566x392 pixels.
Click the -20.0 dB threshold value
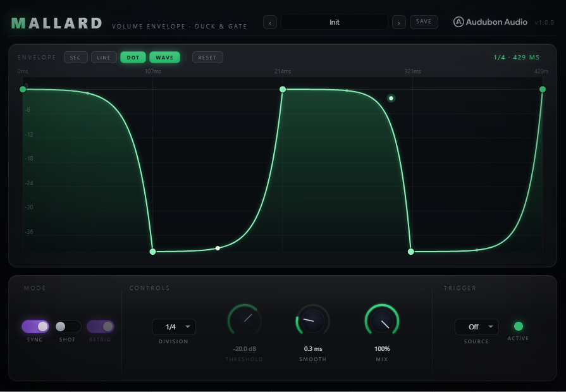244,348
